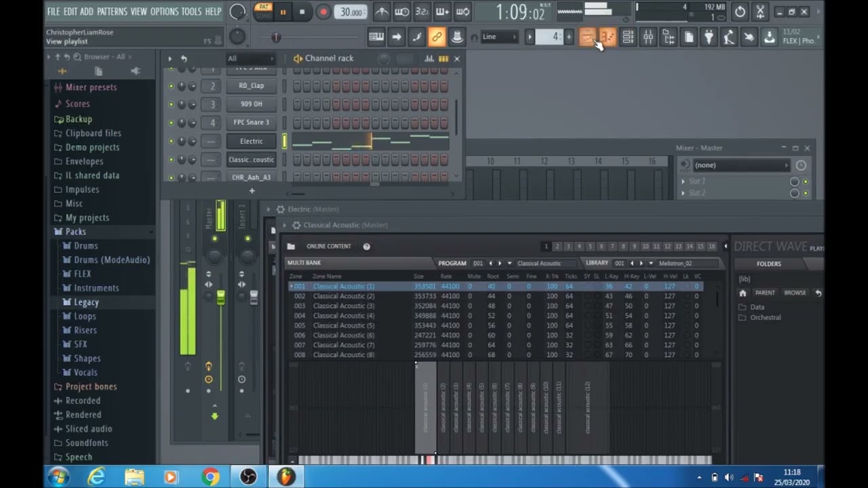Open the Legacy folder in browser

click(x=86, y=302)
